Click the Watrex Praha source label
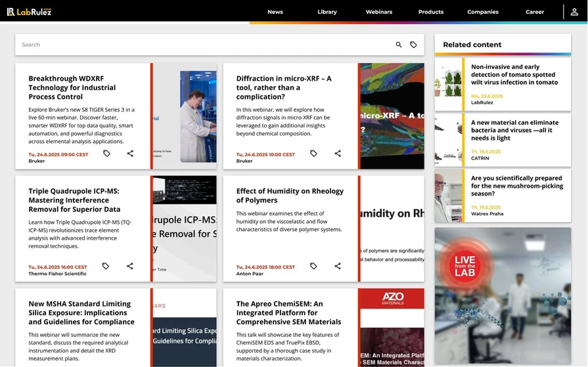 pos(487,213)
